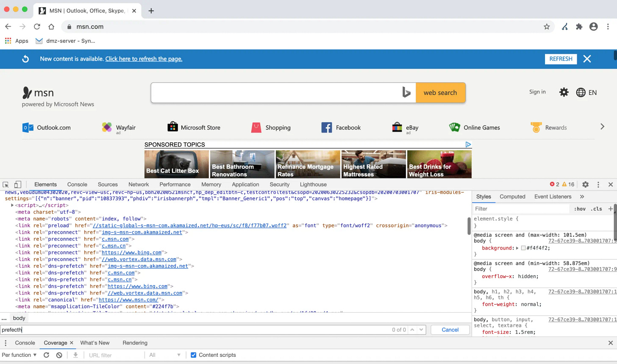The height and width of the screenshot is (364, 617).
Task: Bookmark page with the star icon
Action: coord(547,27)
